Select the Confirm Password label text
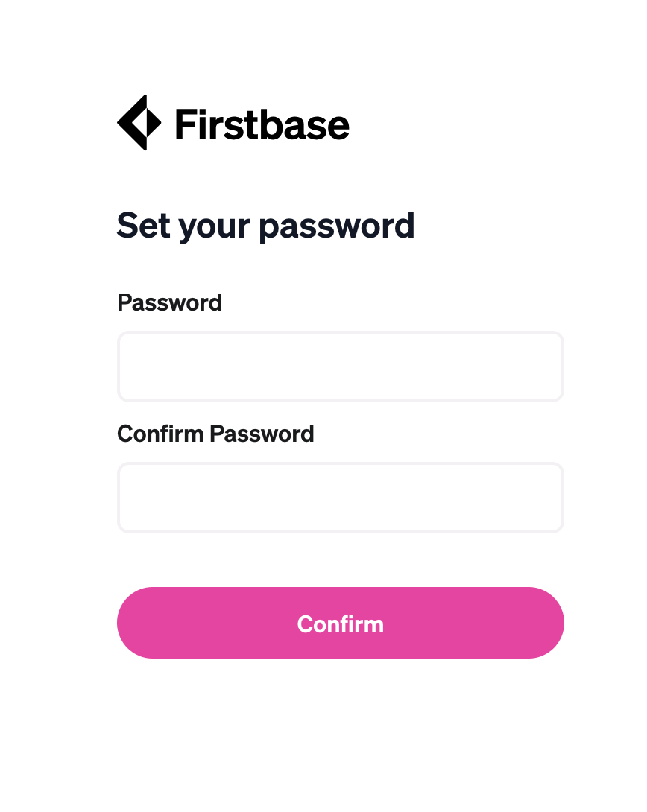 click(x=215, y=434)
